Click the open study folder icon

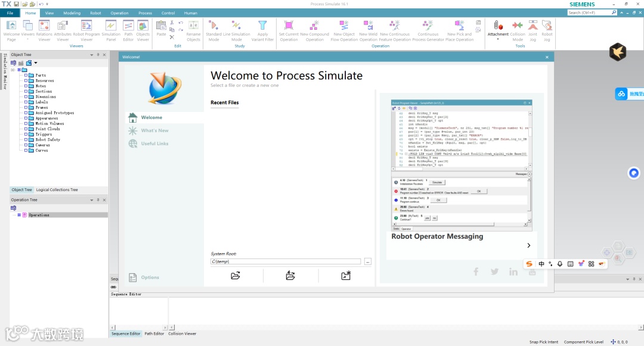(x=236, y=276)
